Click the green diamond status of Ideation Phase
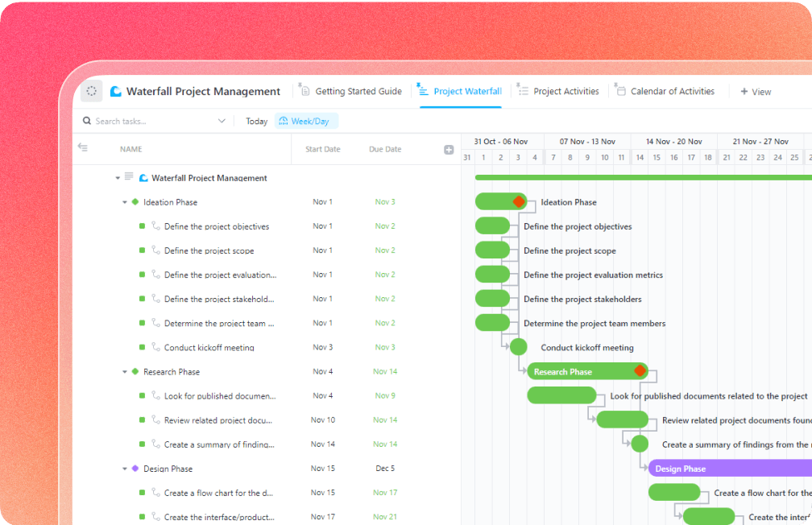 (135, 202)
